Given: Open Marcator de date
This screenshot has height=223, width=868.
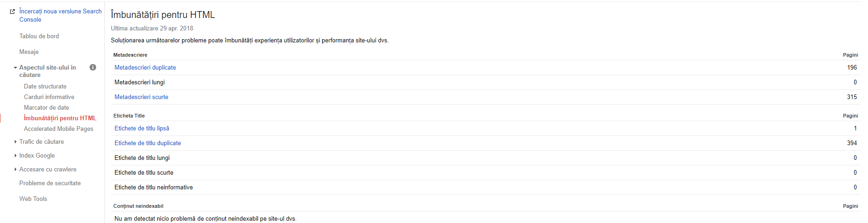Looking at the screenshot, I should pos(46,108).
